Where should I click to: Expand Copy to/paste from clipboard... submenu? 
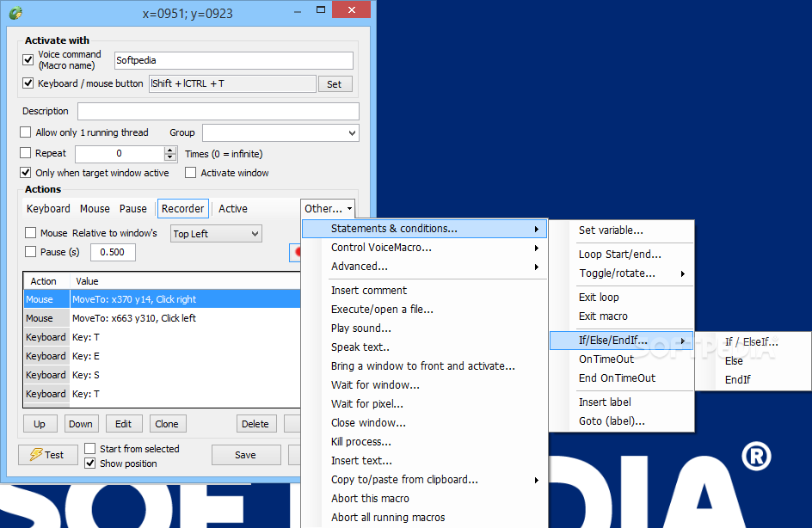pos(424,480)
